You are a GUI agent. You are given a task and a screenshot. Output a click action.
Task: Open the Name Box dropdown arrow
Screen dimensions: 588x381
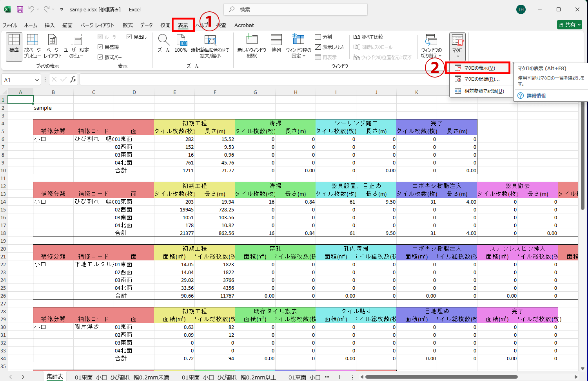click(x=37, y=80)
